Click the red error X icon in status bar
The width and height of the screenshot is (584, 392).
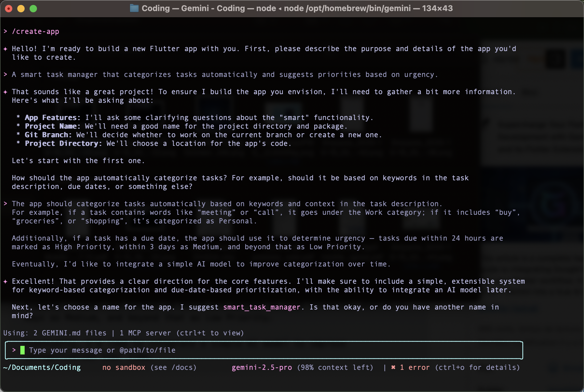click(x=393, y=367)
